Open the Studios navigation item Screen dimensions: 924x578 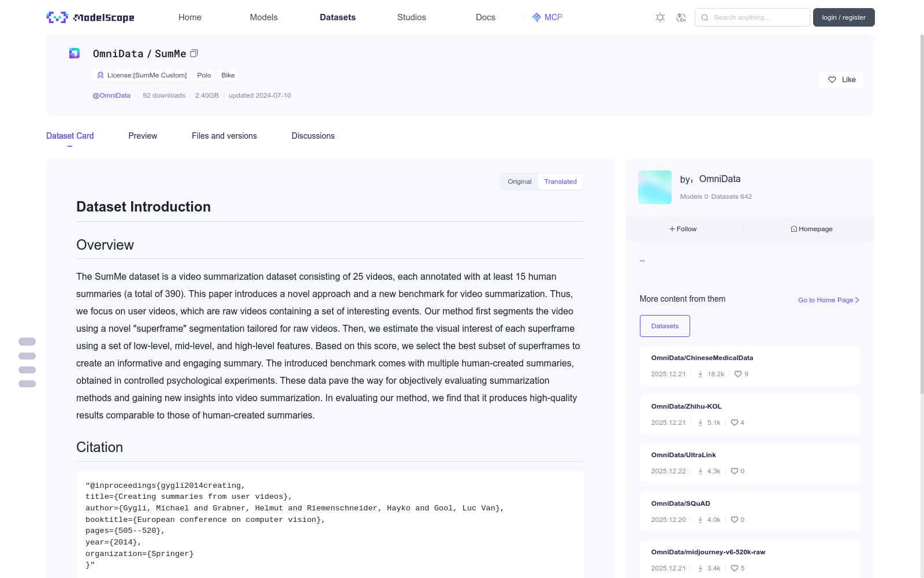(412, 17)
